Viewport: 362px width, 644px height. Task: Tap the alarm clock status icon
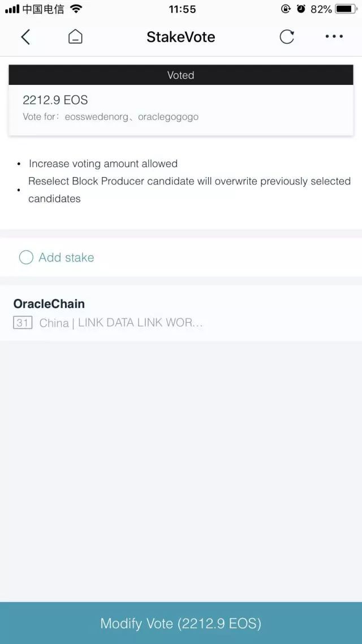(301, 9)
